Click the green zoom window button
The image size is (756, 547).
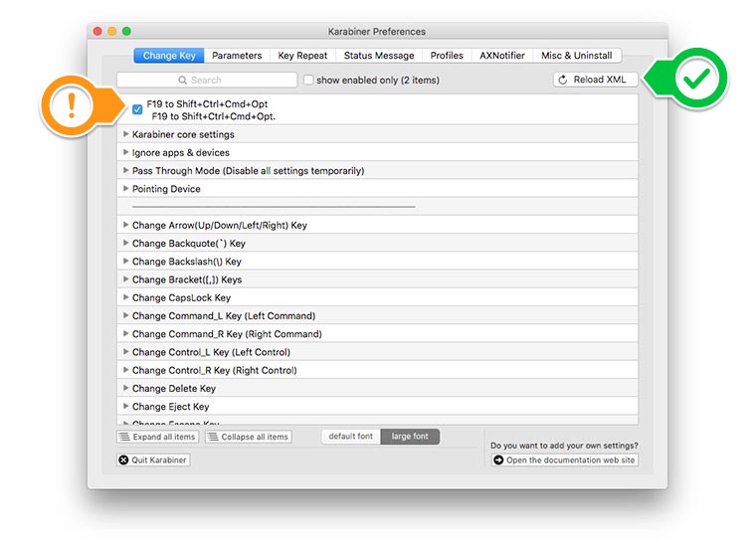126,31
